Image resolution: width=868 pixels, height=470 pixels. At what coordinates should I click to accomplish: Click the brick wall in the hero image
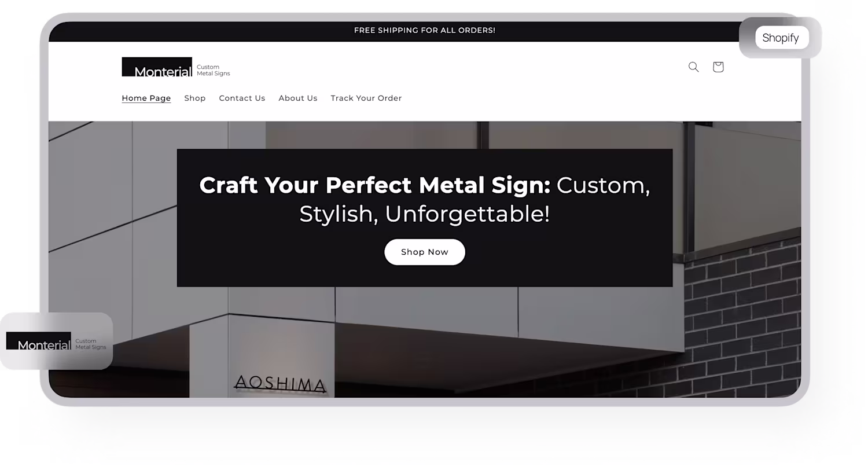pos(741,318)
